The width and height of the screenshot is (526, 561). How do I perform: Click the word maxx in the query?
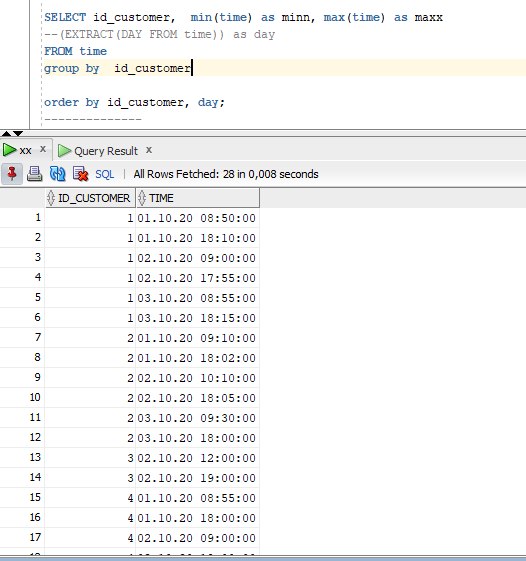[x=429, y=17]
